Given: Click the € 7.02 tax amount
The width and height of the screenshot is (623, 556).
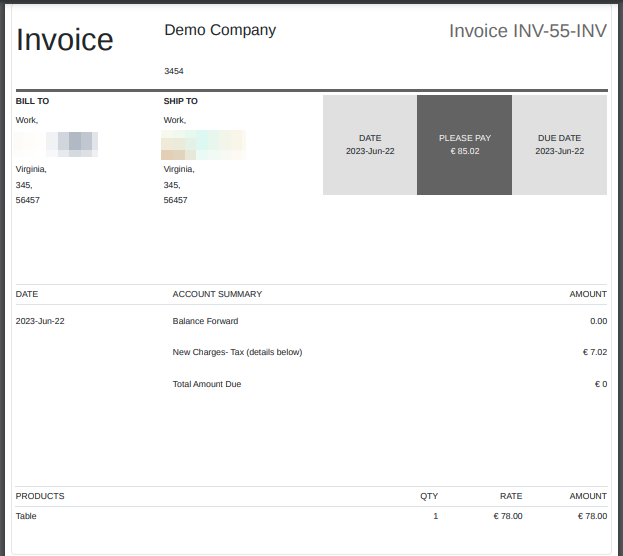Looking at the screenshot, I should [594, 352].
